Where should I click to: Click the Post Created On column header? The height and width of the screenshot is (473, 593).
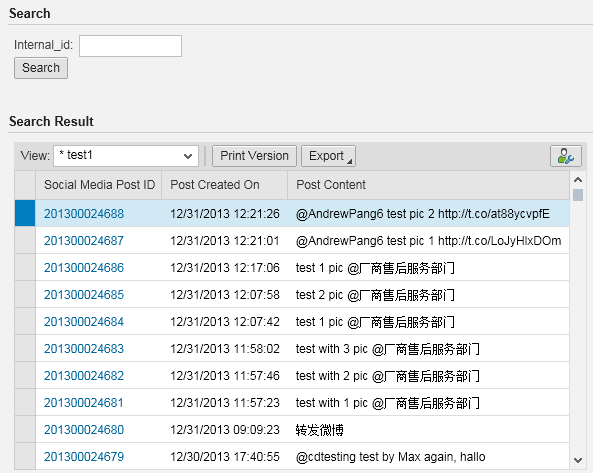tap(225, 185)
